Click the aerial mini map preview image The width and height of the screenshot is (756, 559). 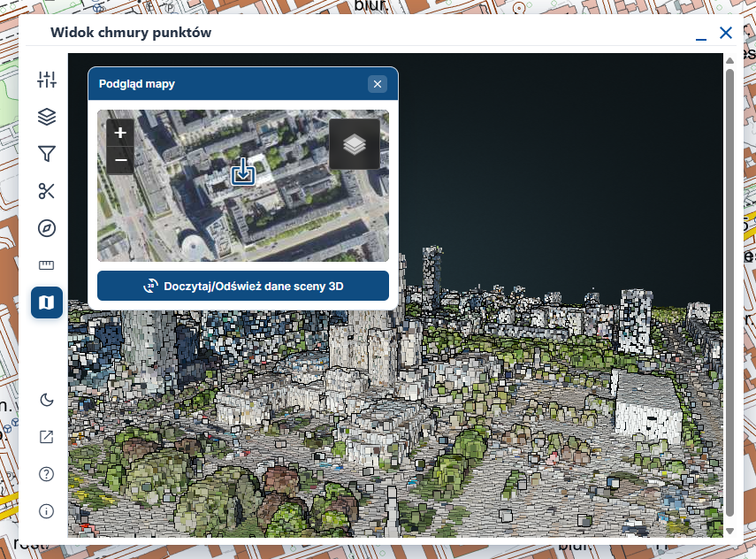[x=243, y=186]
